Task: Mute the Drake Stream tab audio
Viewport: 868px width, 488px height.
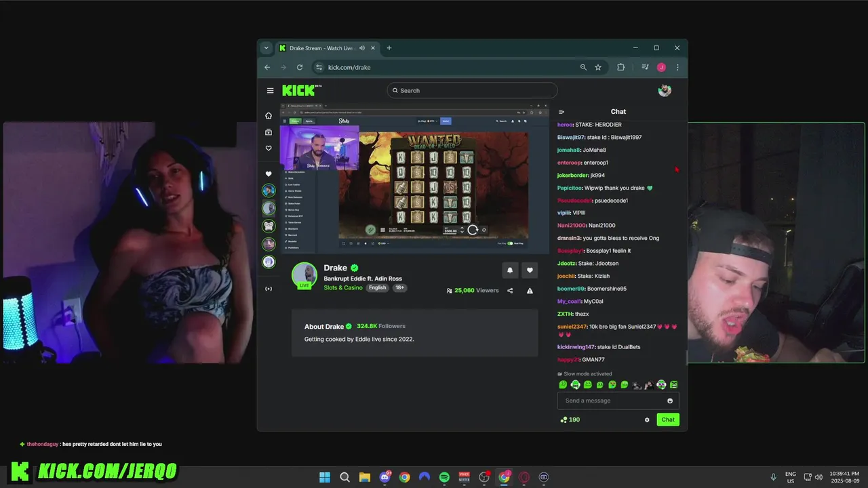Action: pyautogui.click(x=362, y=48)
